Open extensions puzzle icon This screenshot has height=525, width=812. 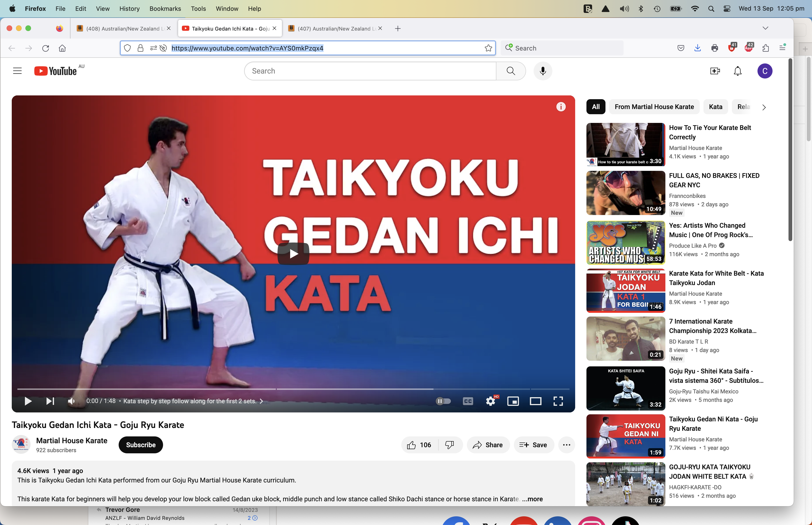(x=765, y=48)
